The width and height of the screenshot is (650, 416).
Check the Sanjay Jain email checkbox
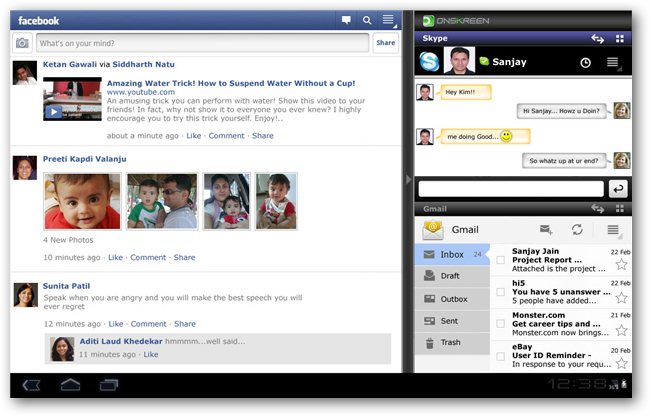point(501,261)
